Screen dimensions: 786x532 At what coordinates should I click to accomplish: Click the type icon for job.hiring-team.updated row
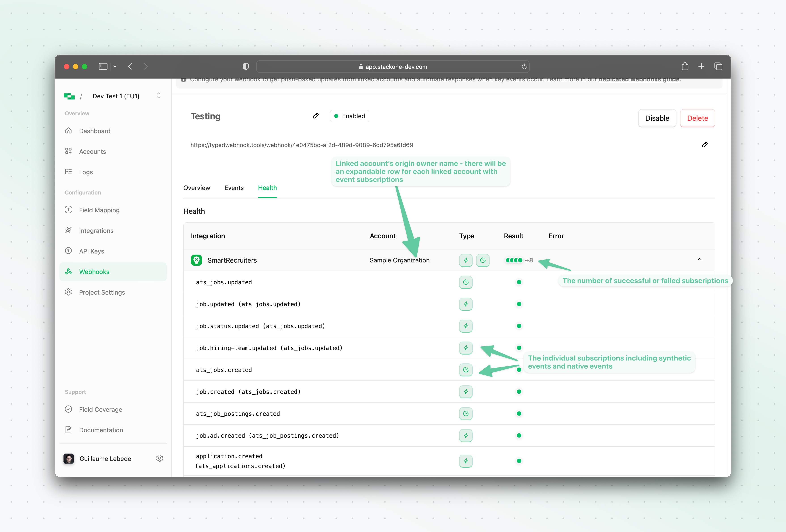tap(466, 348)
